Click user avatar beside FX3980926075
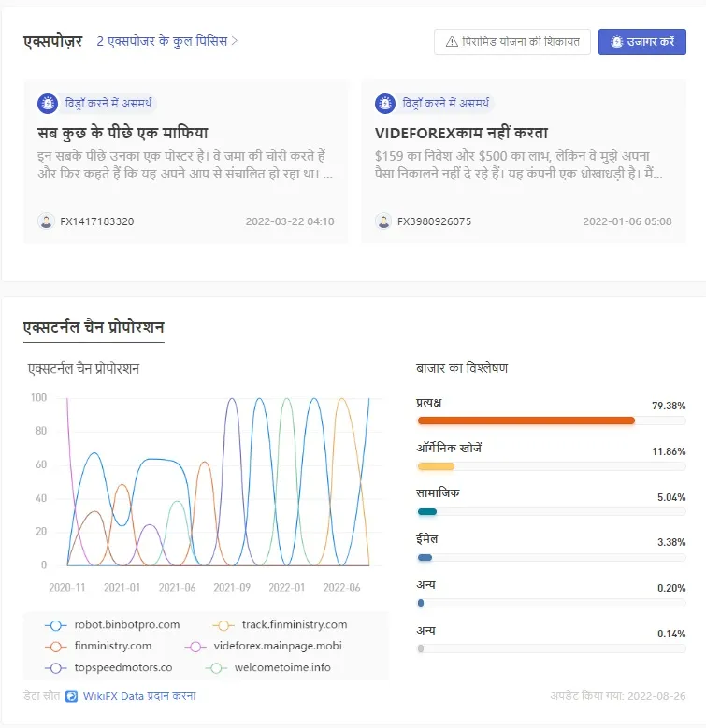706x728 pixels. (x=383, y=221)
